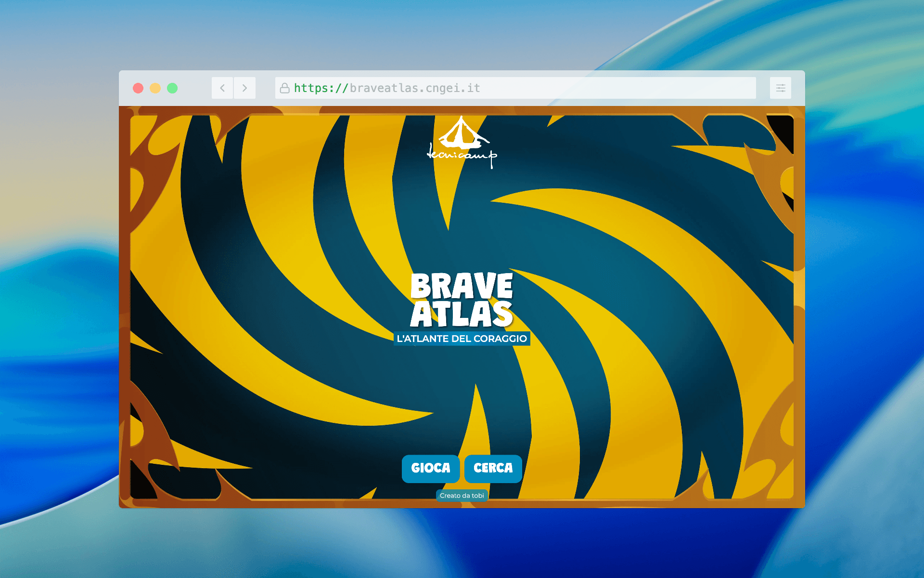
Task: Open the browser settings sliders icon
Action: point(781,88)
